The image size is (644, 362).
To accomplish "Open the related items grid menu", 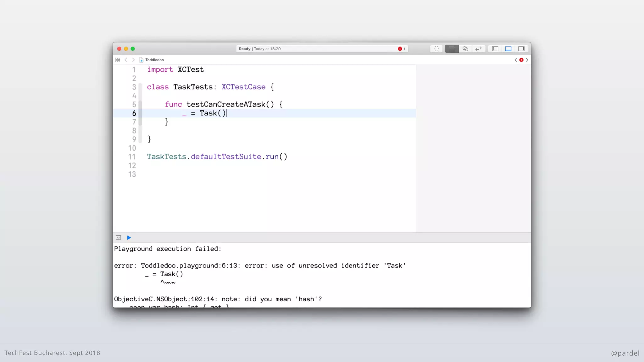I will coord(118,60).
